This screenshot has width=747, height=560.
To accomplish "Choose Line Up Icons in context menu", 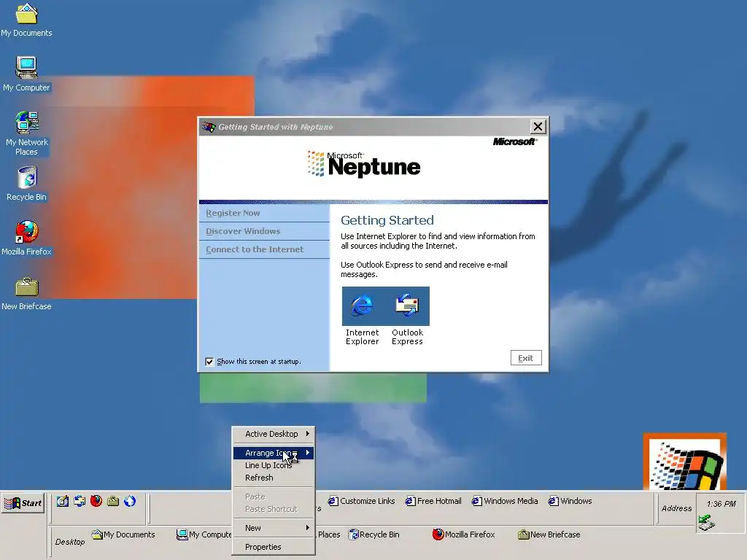I will coord(274,465).
